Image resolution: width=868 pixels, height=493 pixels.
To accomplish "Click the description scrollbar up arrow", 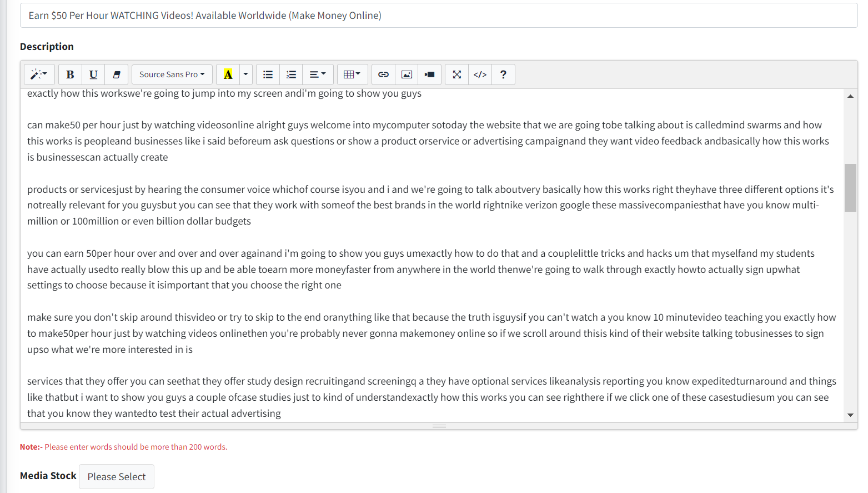I will click(850, 96).
